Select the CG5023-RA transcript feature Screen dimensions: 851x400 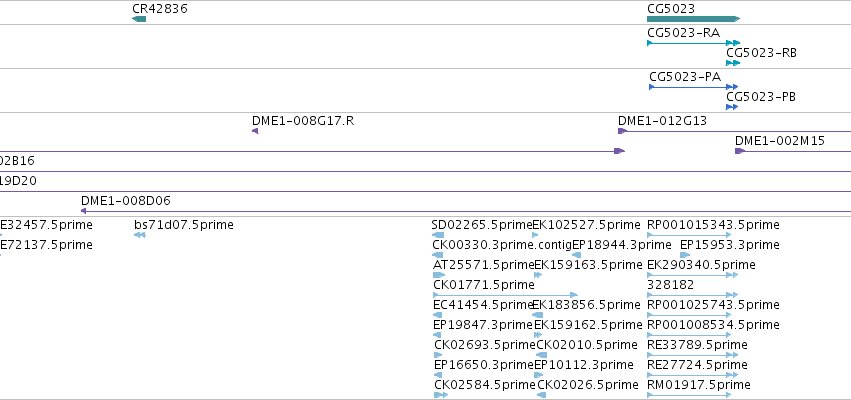click(694, 43)
